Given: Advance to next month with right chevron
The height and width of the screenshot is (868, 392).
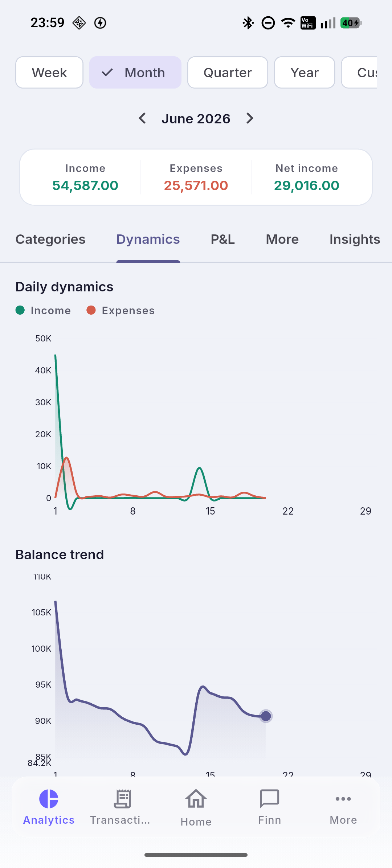Looking at the screenshot, I should pos(250,118).
